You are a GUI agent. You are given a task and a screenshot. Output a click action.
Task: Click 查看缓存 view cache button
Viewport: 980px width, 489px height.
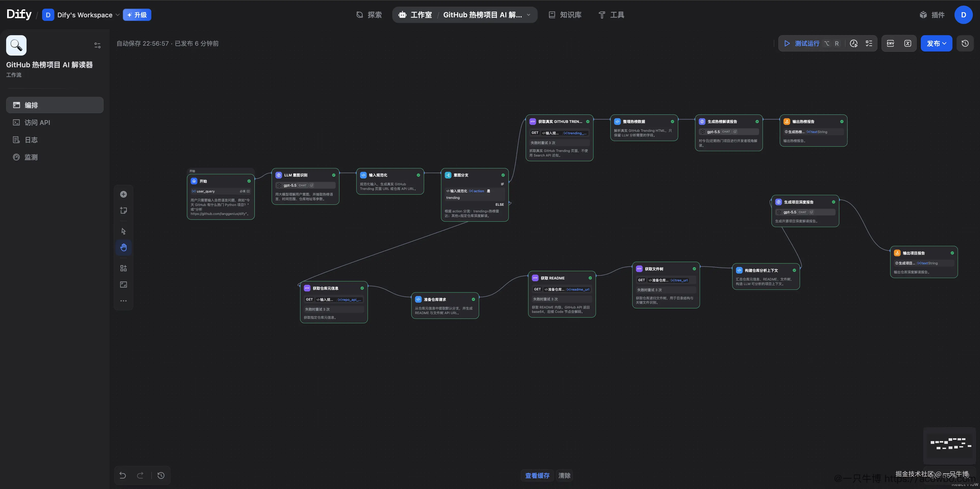pyautogui.click(x=537, y=476)
